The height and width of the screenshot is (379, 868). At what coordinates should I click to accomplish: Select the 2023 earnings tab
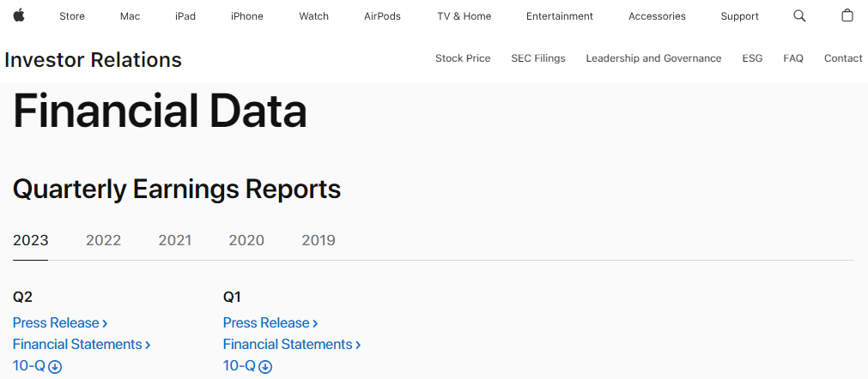pyautogui.click(x=30, y=240)
